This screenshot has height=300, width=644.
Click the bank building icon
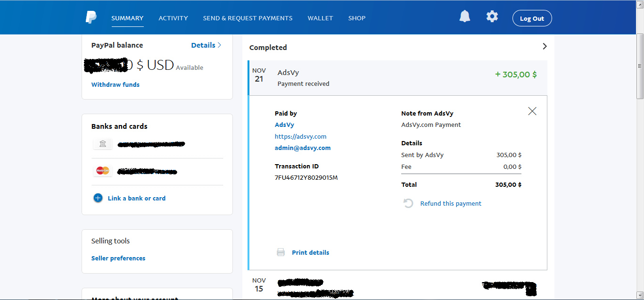103,144
